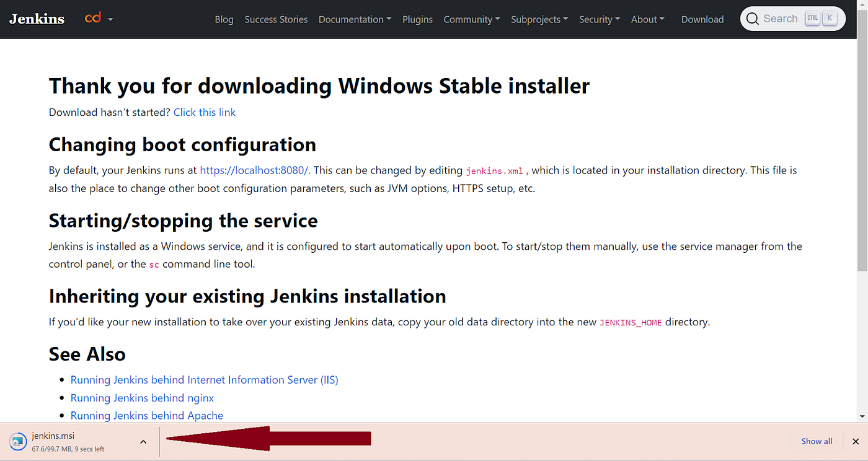Click this link to restart the download
The image size is (868, 461).
(205, 112)
